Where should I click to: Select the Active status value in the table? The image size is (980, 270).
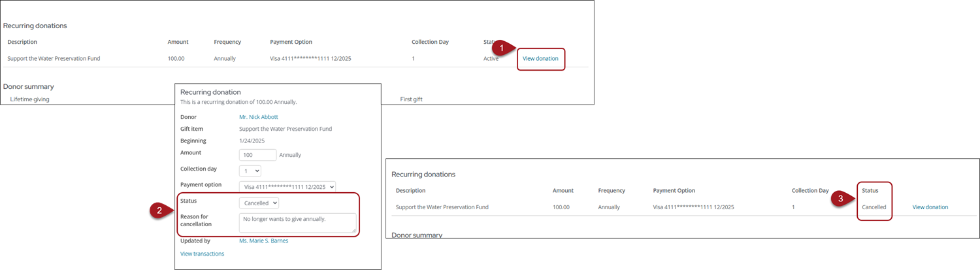point(491,59)
